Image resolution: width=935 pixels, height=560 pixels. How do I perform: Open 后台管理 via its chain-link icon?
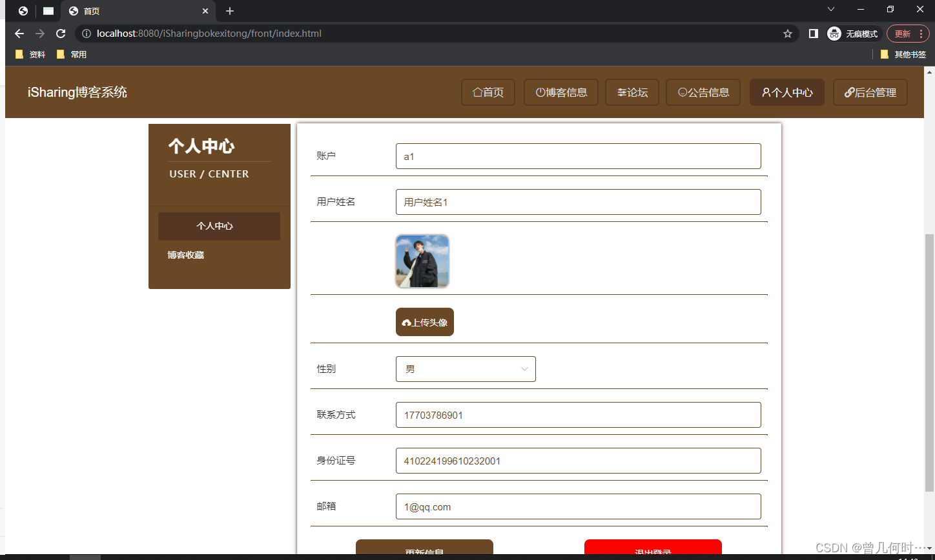pyautogui.click(x=850, y=92)
